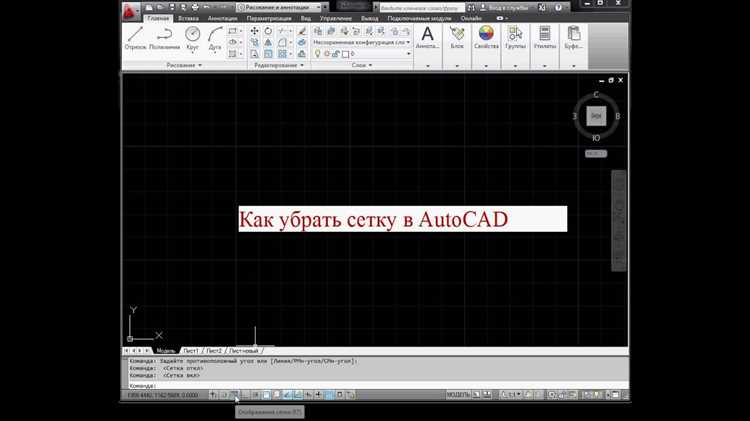This screenshot has width=750, height=421.
Task: Click the Print icon in quick access toolbar
Action: [195, 8]
